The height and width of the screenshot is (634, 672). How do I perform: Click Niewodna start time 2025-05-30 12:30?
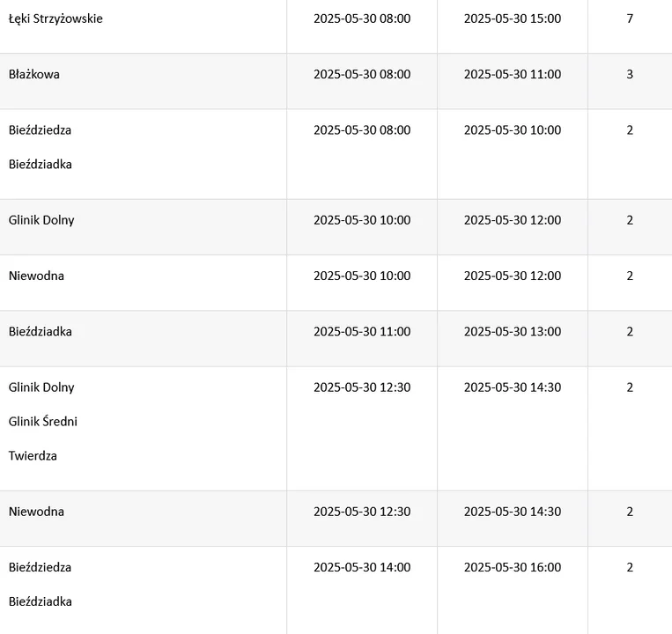coord(361,512)
